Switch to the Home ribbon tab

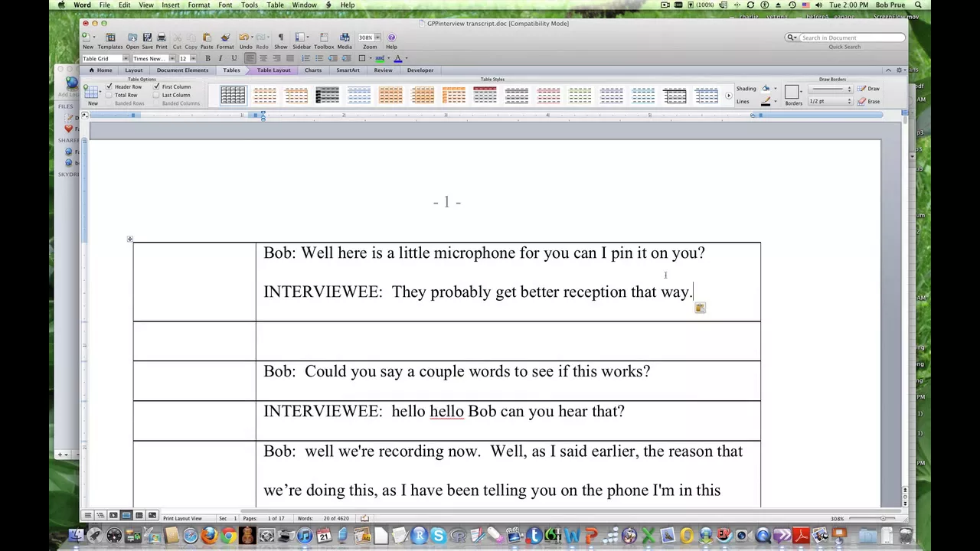pyautogui.click(x=100, y=70)
